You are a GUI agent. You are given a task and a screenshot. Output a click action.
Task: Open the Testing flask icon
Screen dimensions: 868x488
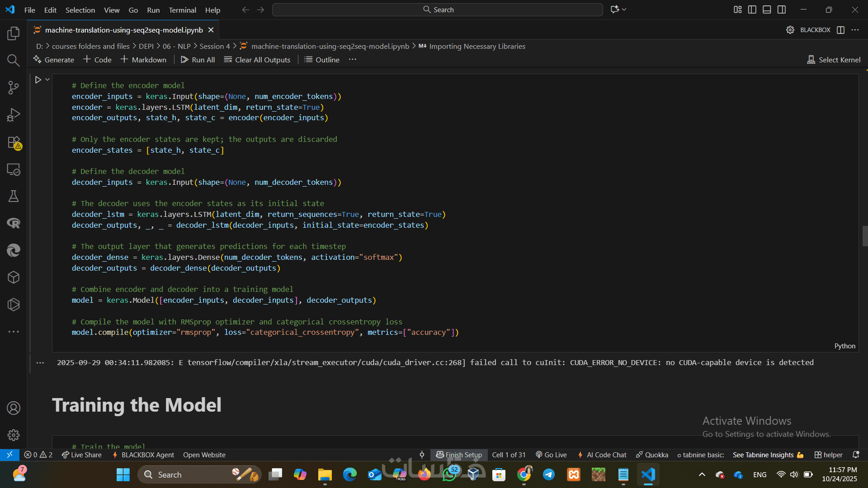(14, 196)
